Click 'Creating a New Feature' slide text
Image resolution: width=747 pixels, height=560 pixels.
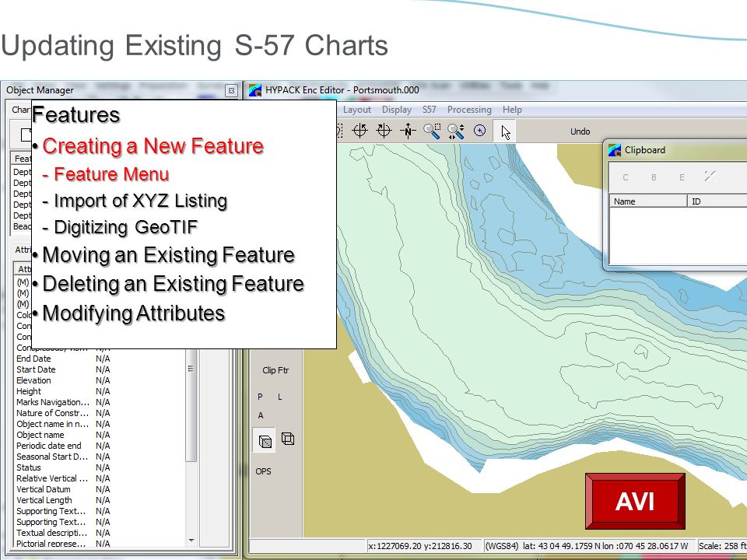153,145
